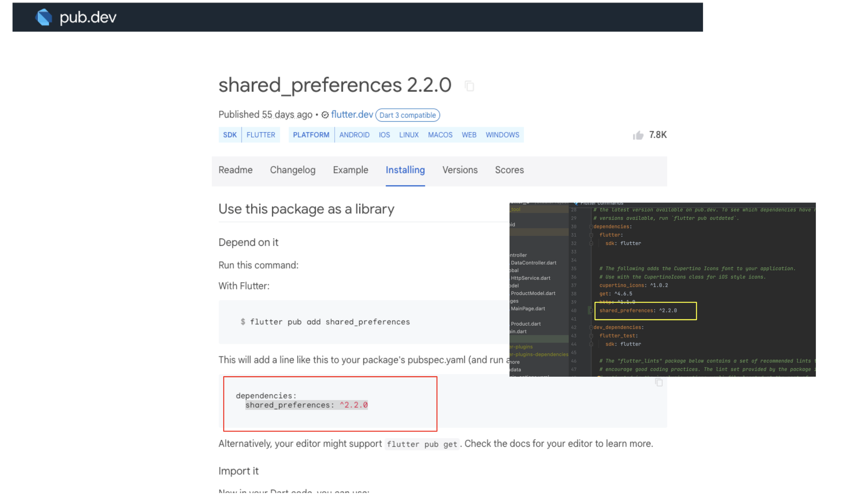Open the Versions tab
This screenshot has height=504, width=853.
[x=460, y=170]
